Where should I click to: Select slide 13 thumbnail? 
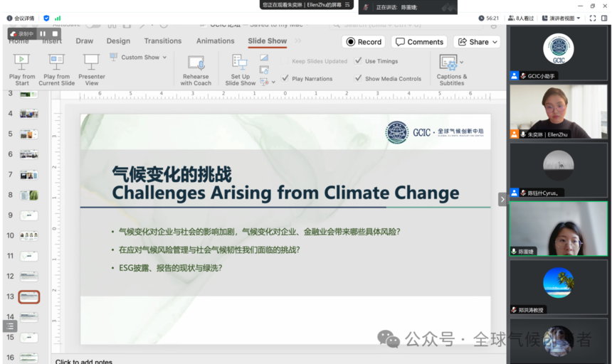point(29,296)
